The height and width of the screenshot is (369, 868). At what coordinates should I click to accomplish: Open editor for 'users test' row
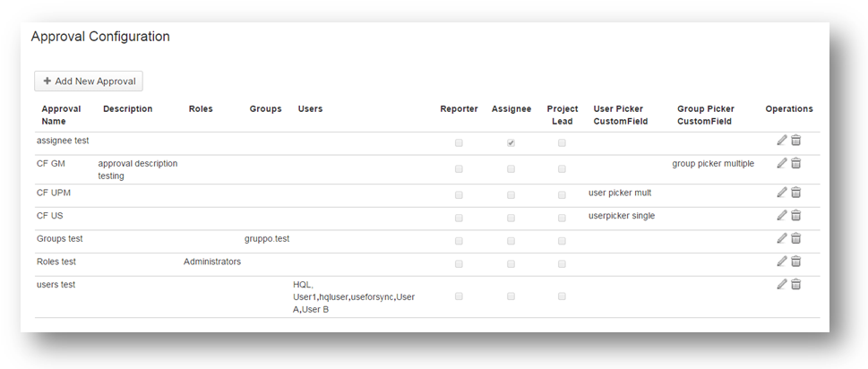coord(781,285)
